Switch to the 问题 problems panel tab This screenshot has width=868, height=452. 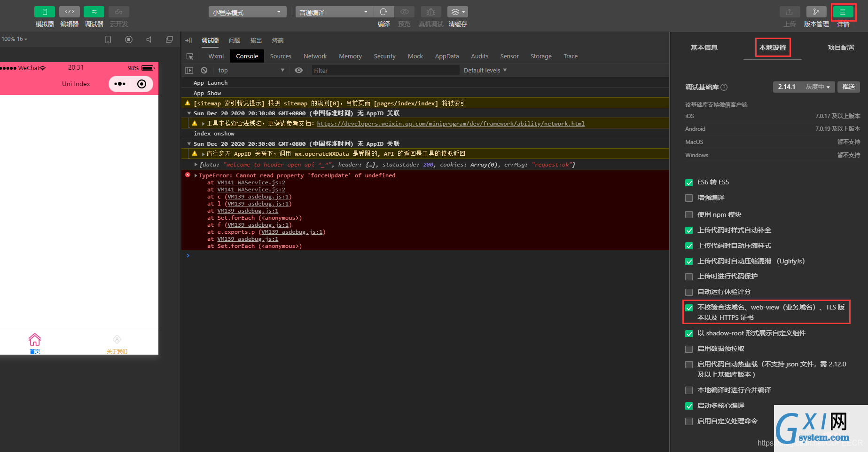pos(235,40)
